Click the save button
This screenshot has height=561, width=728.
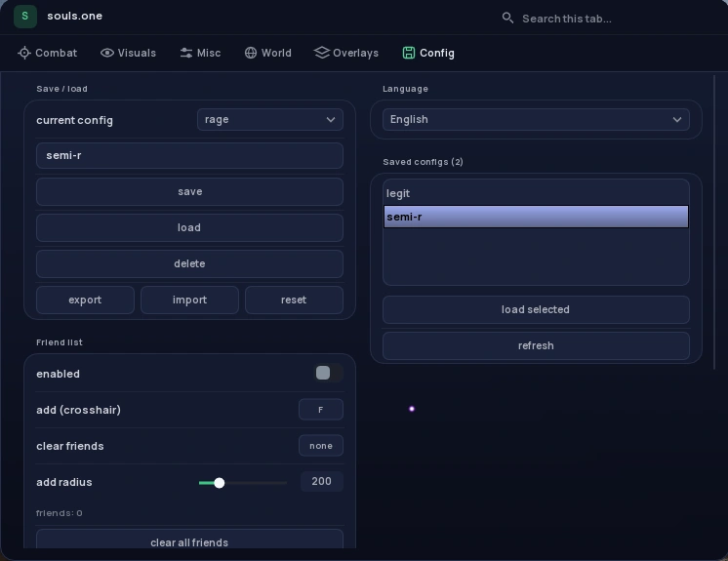point(190,191)
